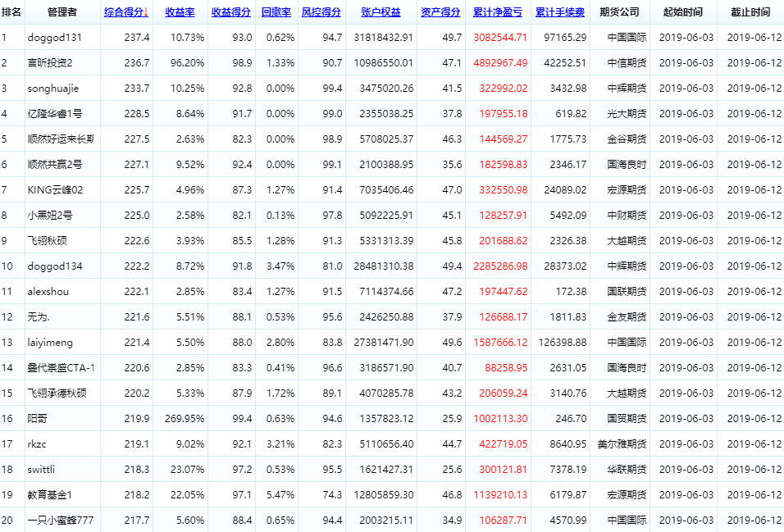Select manager swittli

tap(41, 470)
